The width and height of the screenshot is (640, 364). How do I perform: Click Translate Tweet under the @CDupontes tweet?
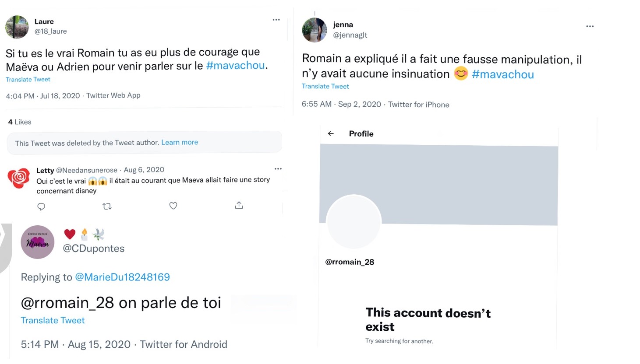click(x=53, y=320)
